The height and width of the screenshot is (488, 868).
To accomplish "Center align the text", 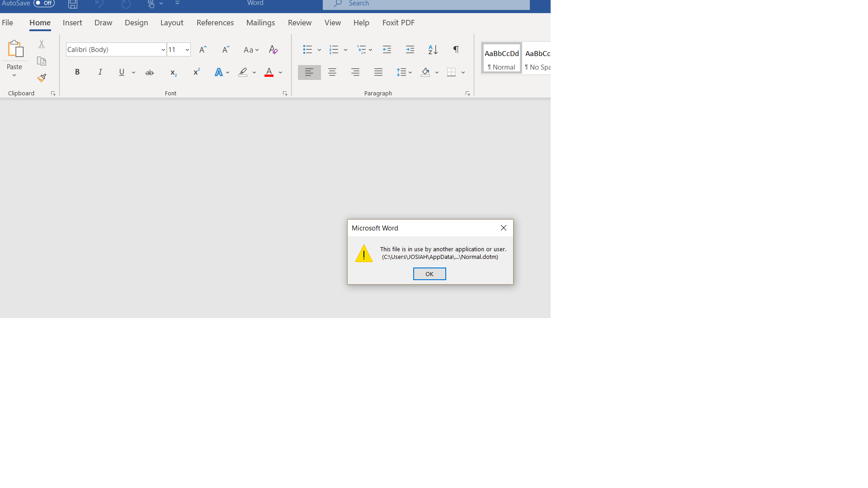I will (332, 72).
